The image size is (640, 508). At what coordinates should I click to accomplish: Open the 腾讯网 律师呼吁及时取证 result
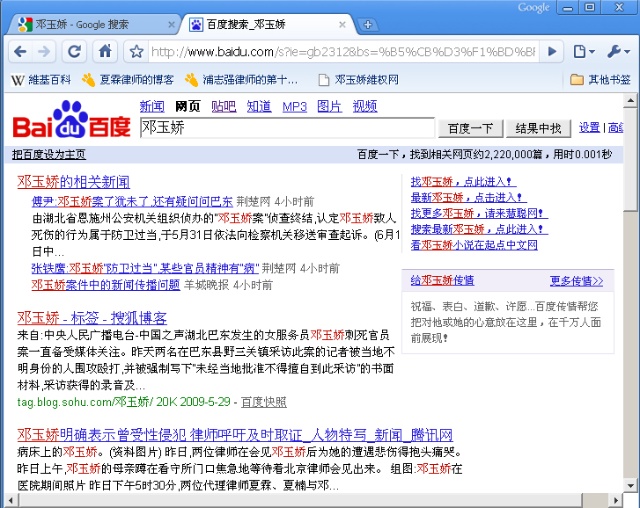235,435
